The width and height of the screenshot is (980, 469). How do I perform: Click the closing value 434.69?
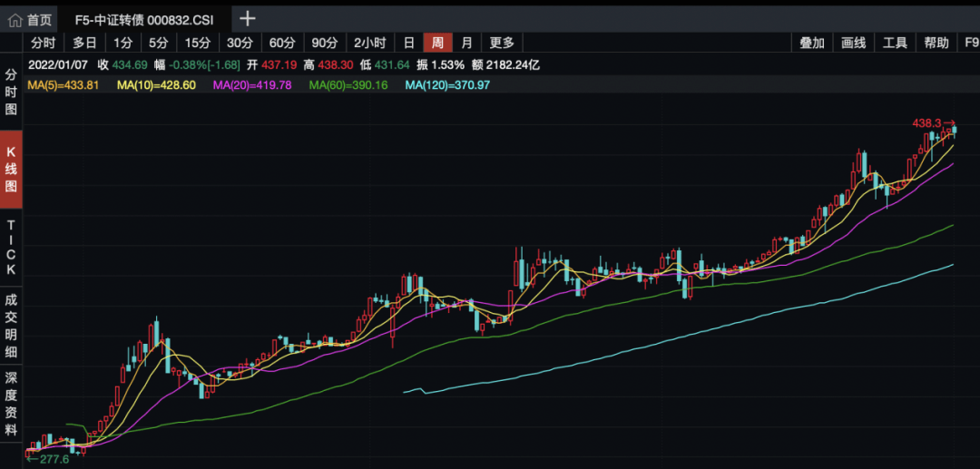point(130,65)
